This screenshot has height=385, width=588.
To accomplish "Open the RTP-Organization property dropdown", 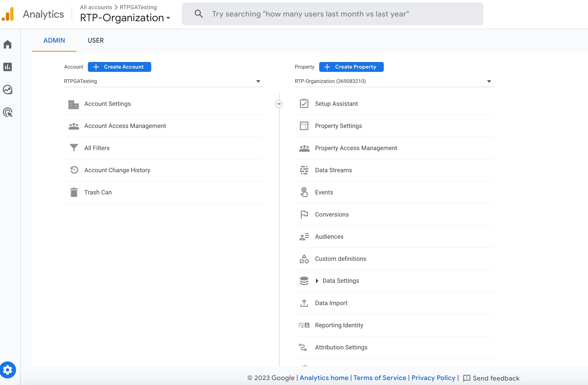I will [x=394, y=81].
